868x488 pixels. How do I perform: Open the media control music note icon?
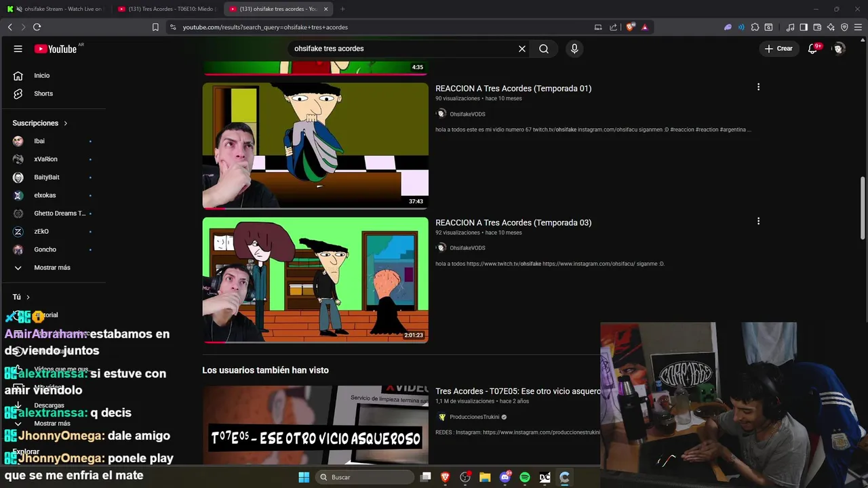pos(790,27)
